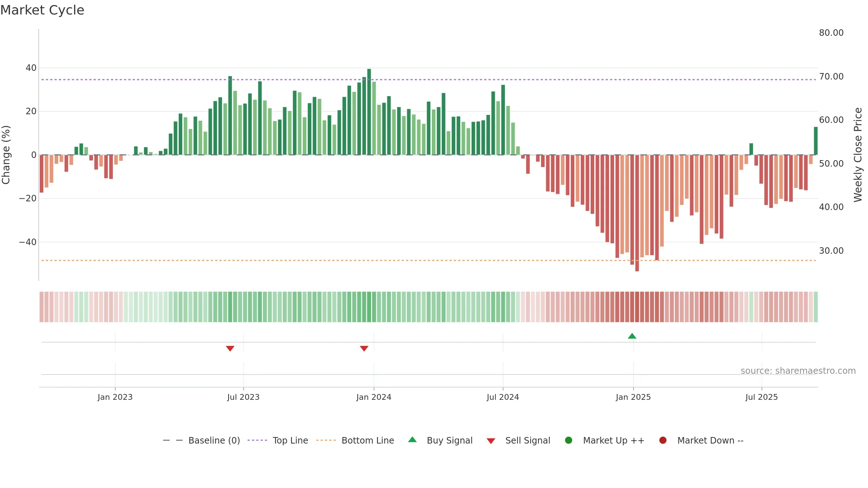Toggle the Baseline (0) legend entry
This screenshot has height=488, width=868.
tap(201, 440)
